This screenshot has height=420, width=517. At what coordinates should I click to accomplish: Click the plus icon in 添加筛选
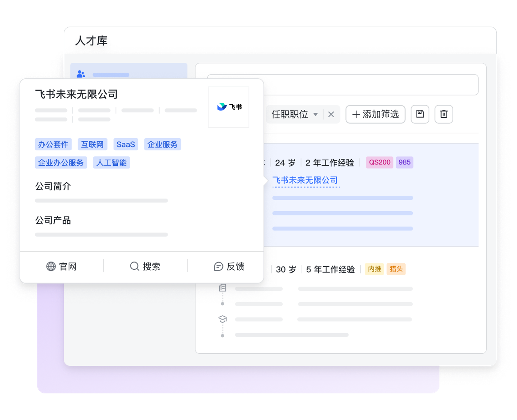coord(356,114)
